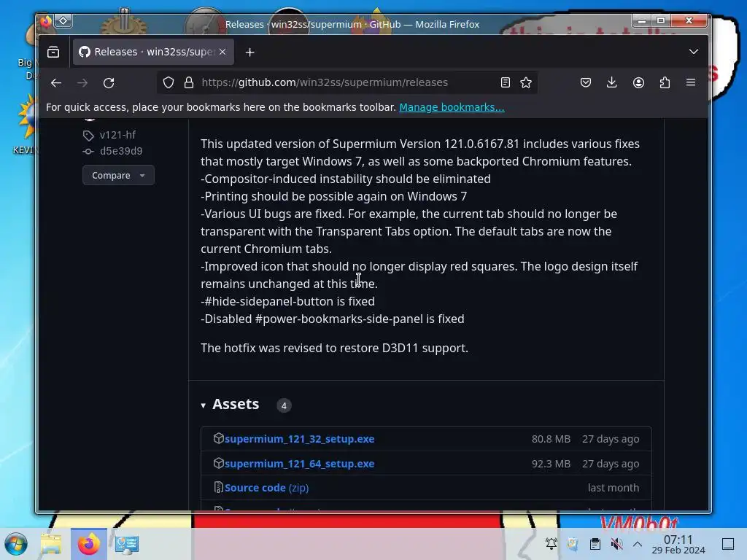Open Firefox View in tab strip
This screenshot has width=747, height=560.
pyautogui.click(x=53, y=52)
